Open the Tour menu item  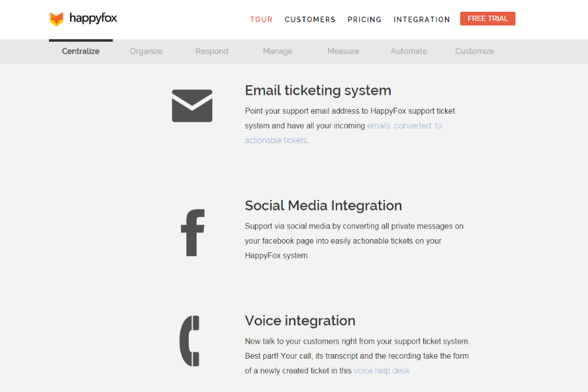261,20
